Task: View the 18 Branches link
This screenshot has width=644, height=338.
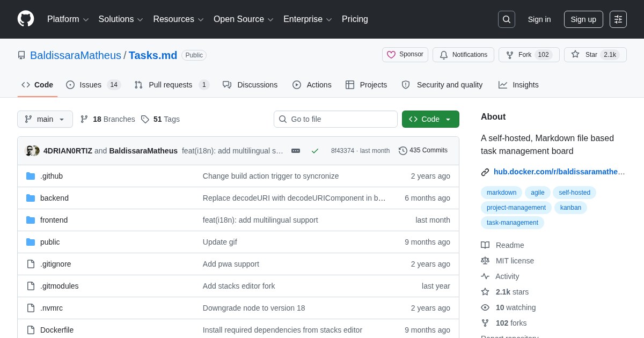Action: tap(108, 119)
